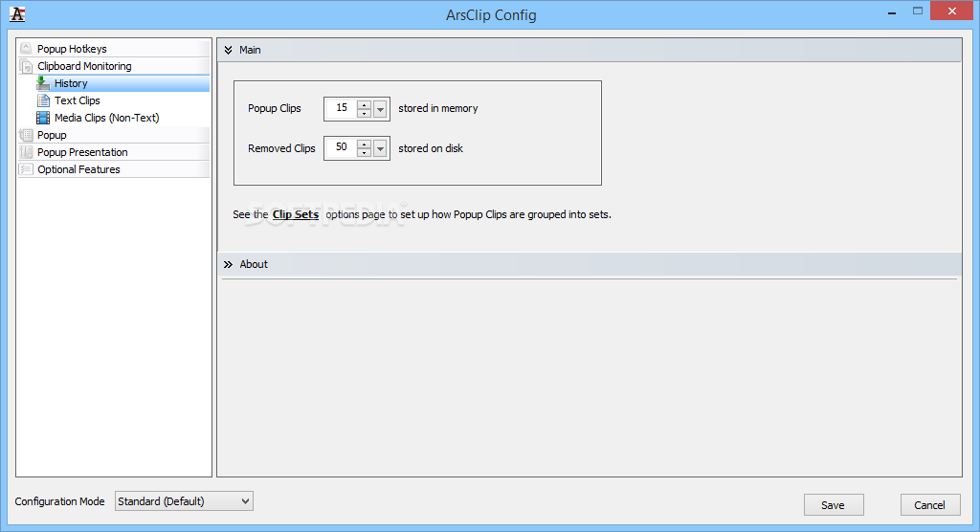
Task: Minimize the ArsClip Config window
Action: (892, 11)
